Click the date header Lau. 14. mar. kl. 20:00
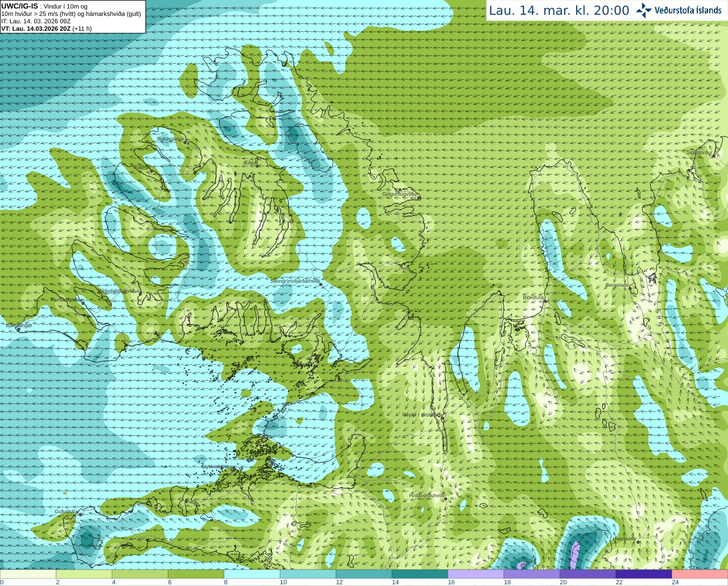 point(559,11)
